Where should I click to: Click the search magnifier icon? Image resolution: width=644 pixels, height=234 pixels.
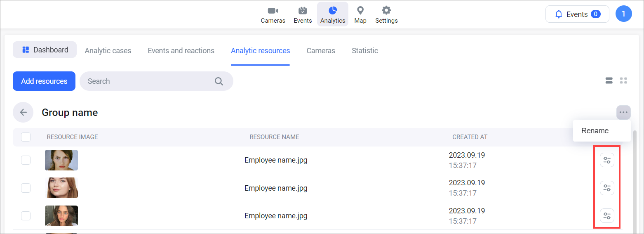coord(219,81)
